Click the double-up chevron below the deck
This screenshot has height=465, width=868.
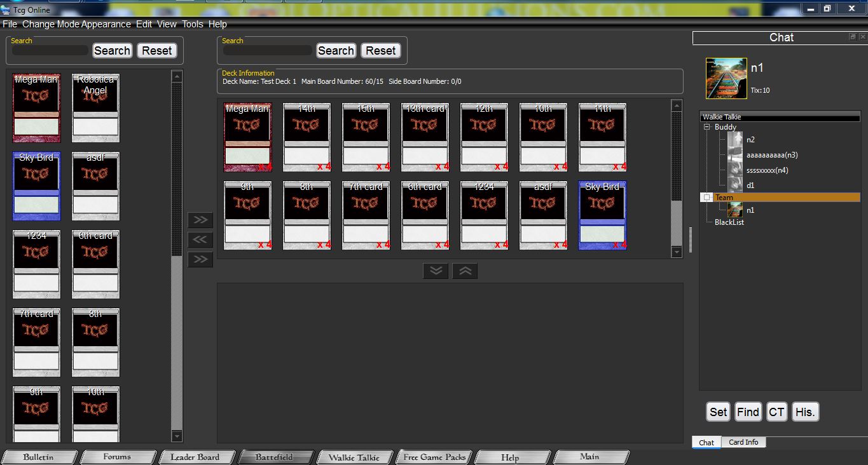465,271
